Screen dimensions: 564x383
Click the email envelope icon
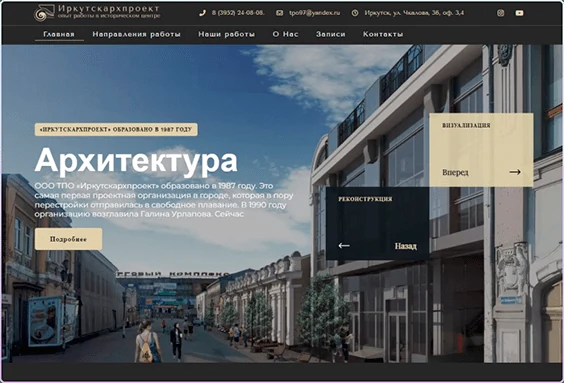tap(279, 13)
